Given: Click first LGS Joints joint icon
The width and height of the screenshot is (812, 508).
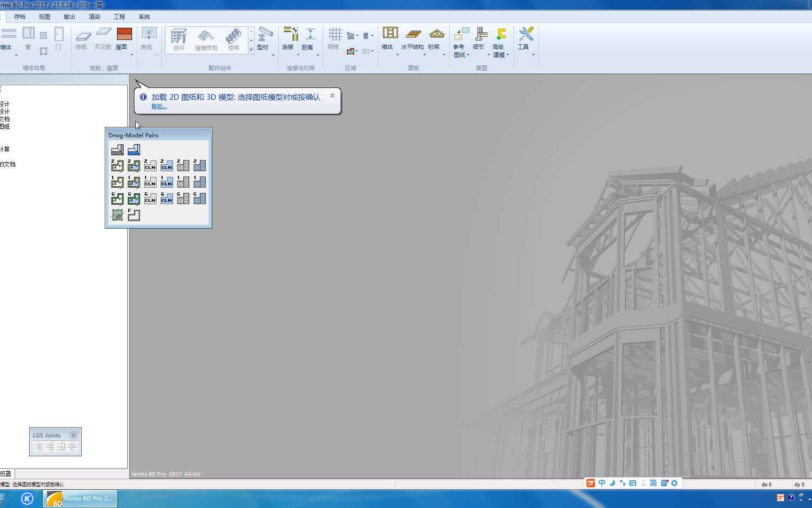Looking at the screenshot, I should click(38, 446).
